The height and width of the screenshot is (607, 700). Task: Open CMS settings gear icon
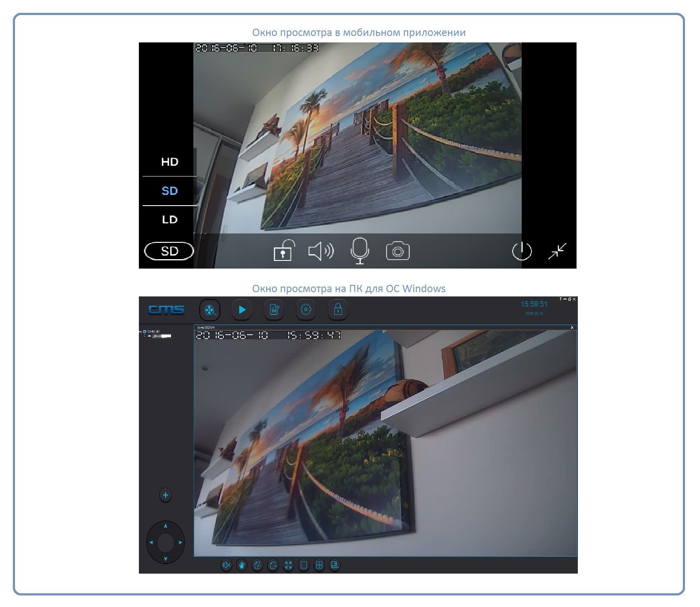click(x=306, y=310)
